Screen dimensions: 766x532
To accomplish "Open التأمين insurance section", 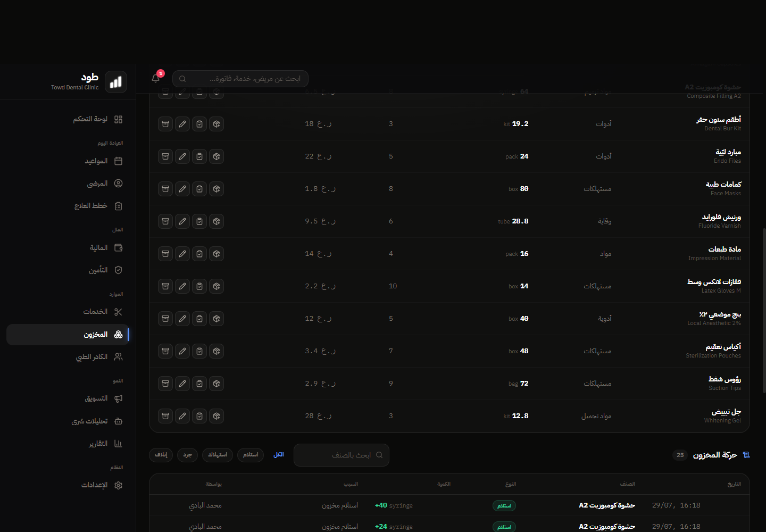I will point(68,270).
